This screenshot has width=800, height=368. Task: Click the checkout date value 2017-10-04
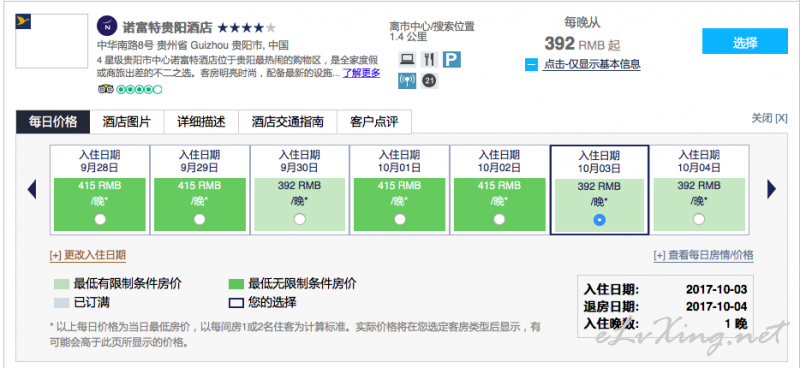[x=716, y=307]
